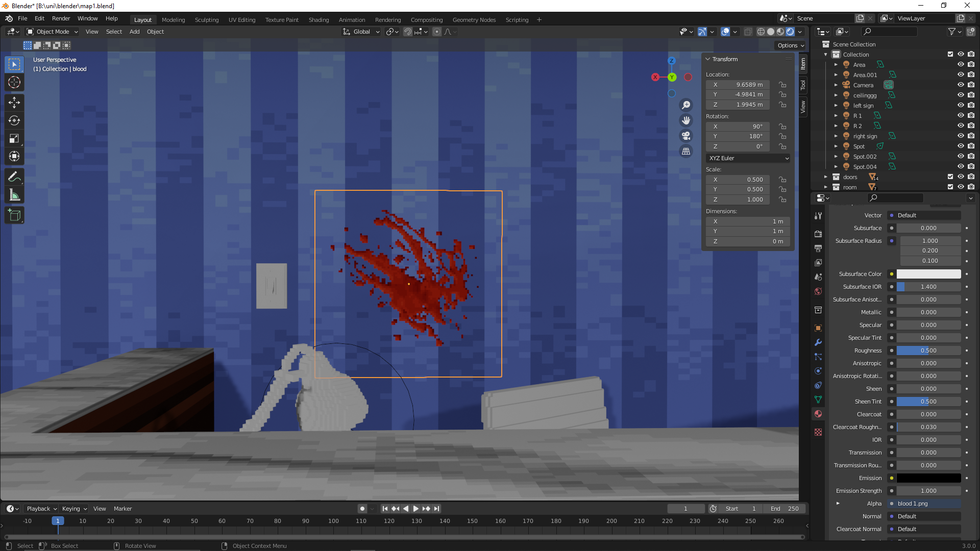Image resolution: width=980 pixels, height=551 pixels.
Task: Select the Move tool
Action: point(14,103)
